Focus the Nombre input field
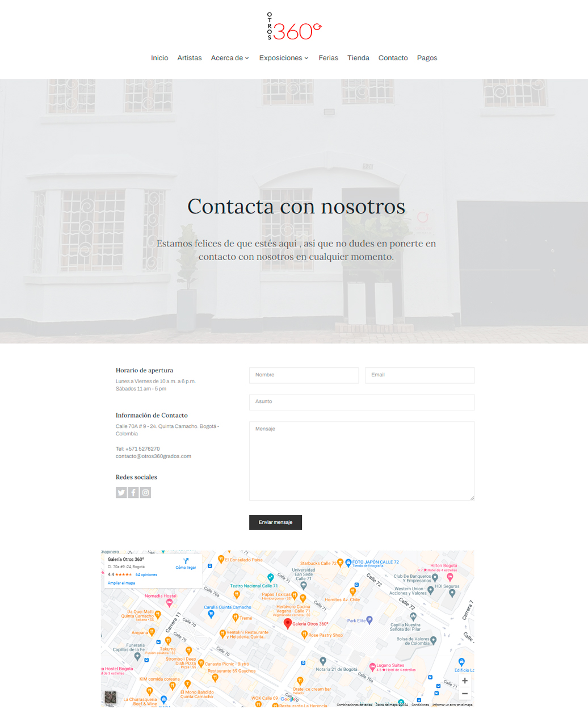 pyautogui.click(x=304, y=375)
